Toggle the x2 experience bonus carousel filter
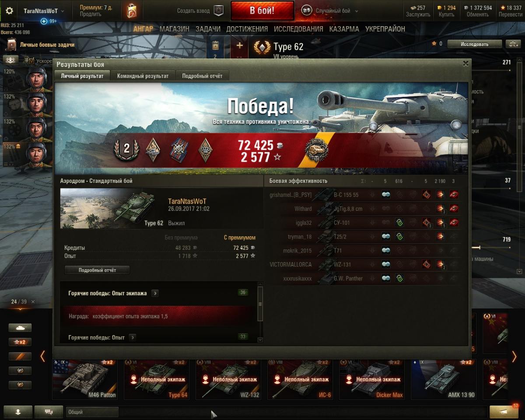Image resolution: width=525 pixels, height=420 pixels. tap(20, 342)
